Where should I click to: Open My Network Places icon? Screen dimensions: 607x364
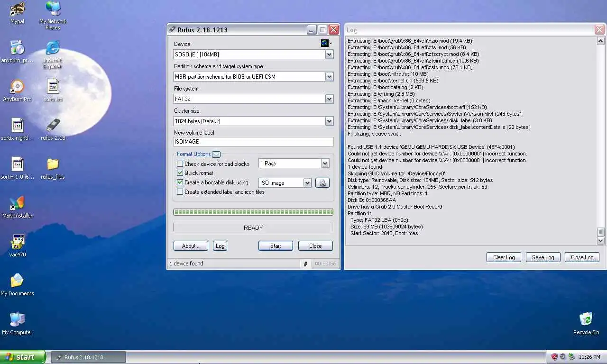pos(53,15)
